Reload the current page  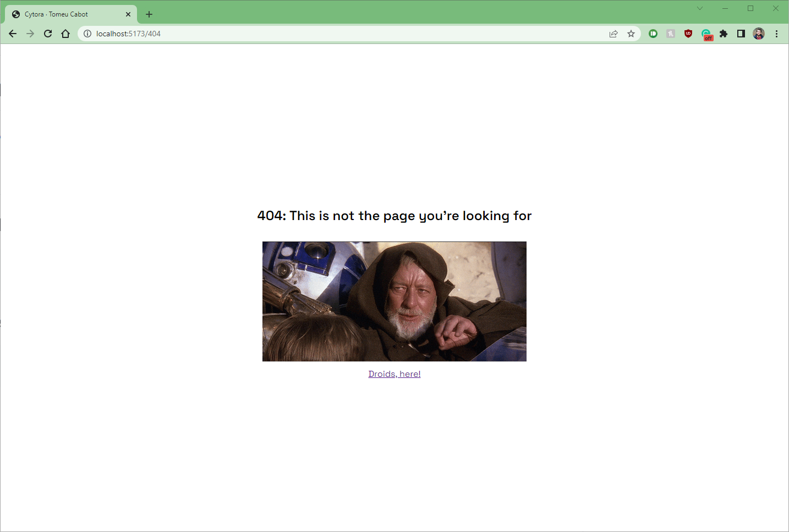pyautogui.click(x=48, y=34)
